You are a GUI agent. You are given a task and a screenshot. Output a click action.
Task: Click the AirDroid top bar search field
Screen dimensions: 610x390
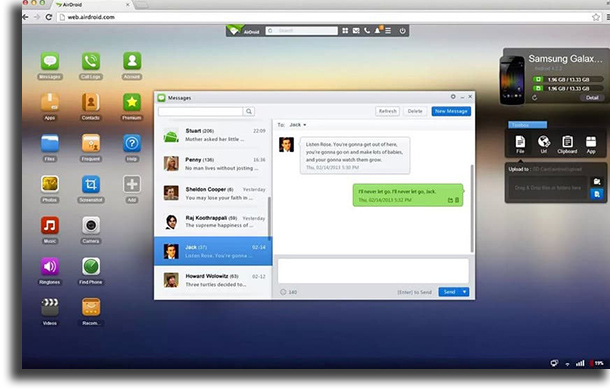point(301,30)
